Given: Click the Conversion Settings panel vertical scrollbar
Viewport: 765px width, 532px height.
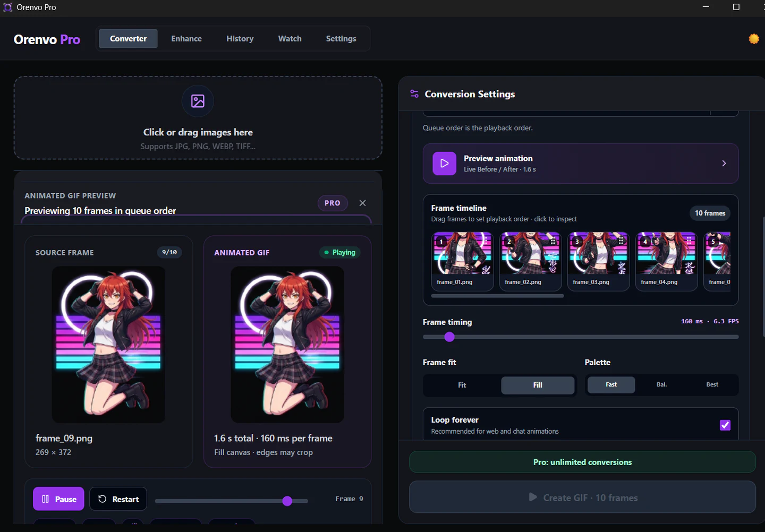Looking at the screenshot, I should click(x=763, y=276).
